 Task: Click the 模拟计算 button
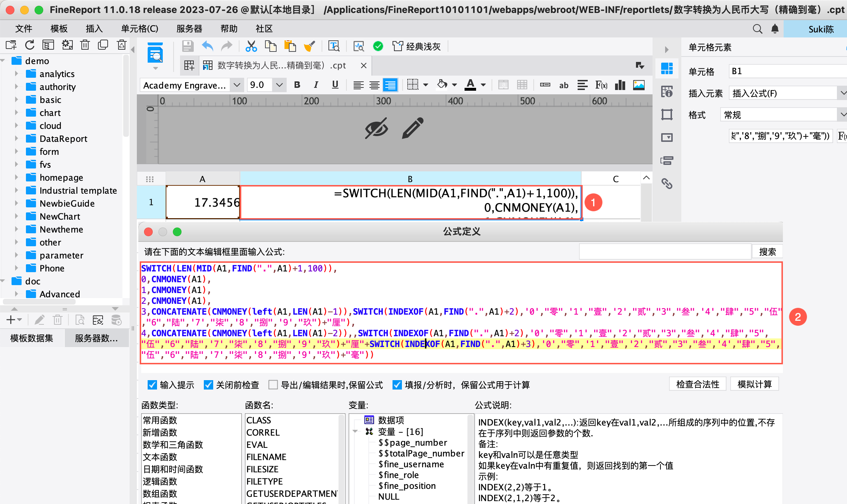tap(754, 384)
